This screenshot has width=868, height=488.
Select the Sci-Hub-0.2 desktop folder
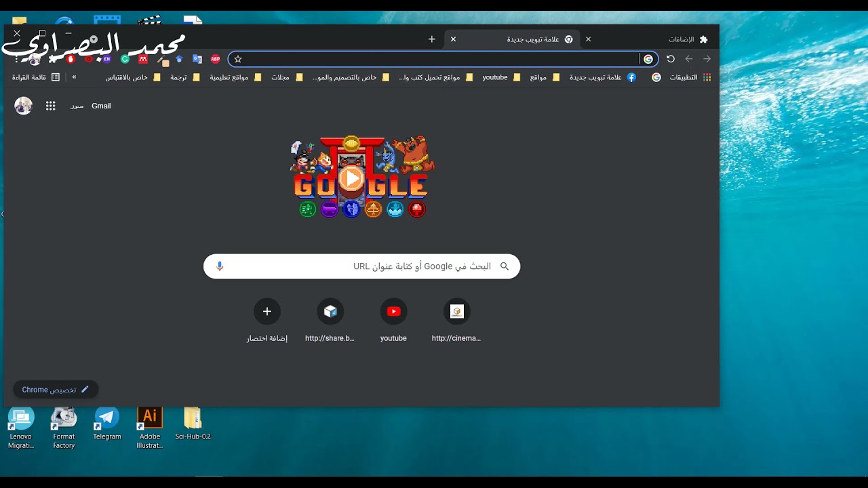[193, 424]
